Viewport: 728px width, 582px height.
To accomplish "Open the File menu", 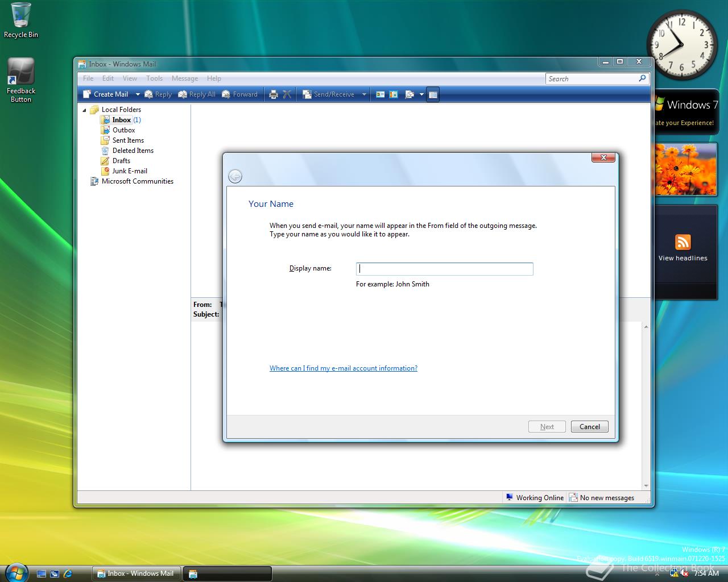I will [88, 78].
